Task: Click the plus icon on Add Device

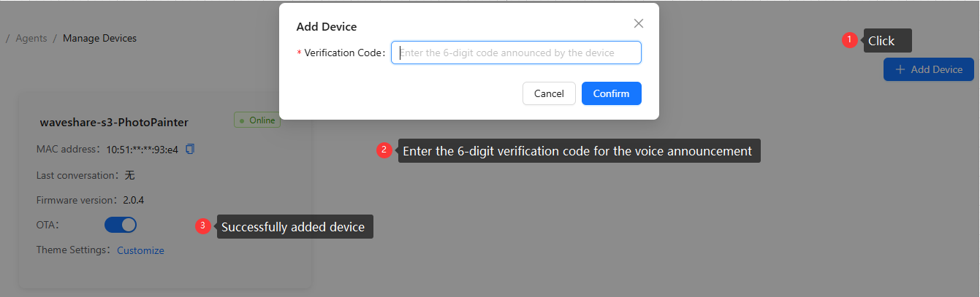Action: [x=900, y=69]
